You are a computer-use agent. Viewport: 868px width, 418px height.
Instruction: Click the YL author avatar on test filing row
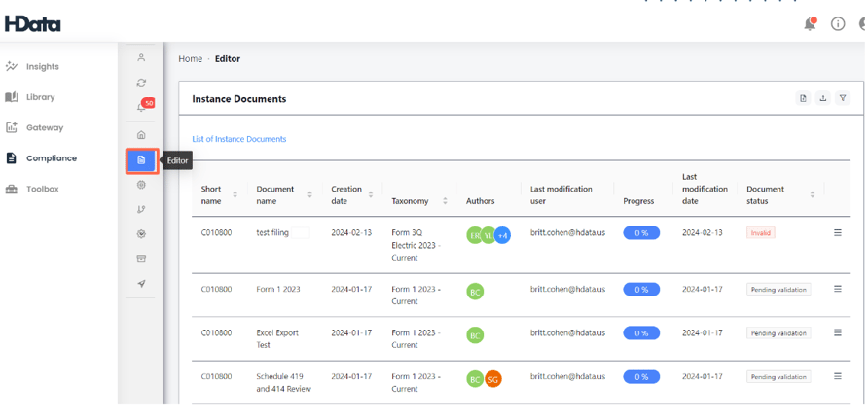point(488,235)
